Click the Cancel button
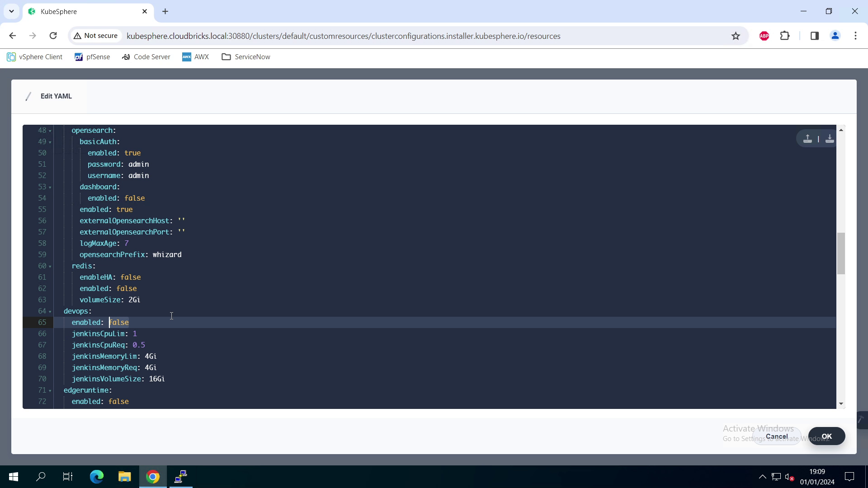868x488 pixels. point(777,436)
